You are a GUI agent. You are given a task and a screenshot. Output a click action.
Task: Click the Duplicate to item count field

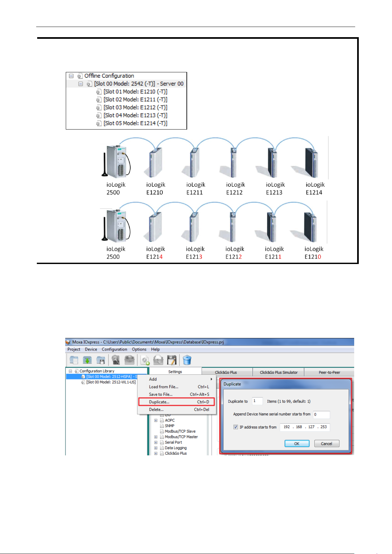257,401
